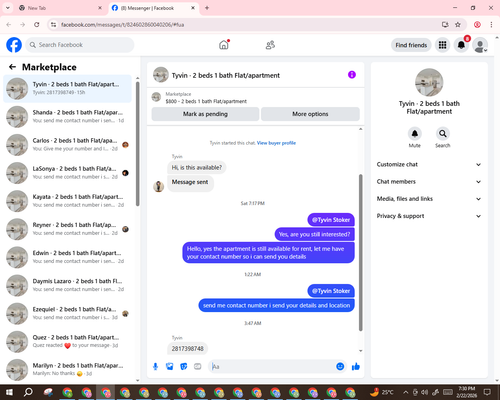500x400 pixels.
Task: Mute this chat with the bell icon
Action: [415, 134]
